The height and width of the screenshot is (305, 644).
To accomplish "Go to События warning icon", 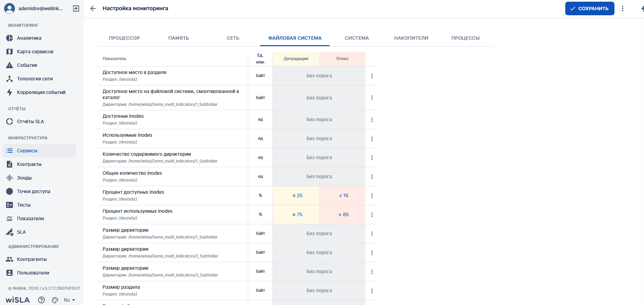I will click(x=10, y=65).
